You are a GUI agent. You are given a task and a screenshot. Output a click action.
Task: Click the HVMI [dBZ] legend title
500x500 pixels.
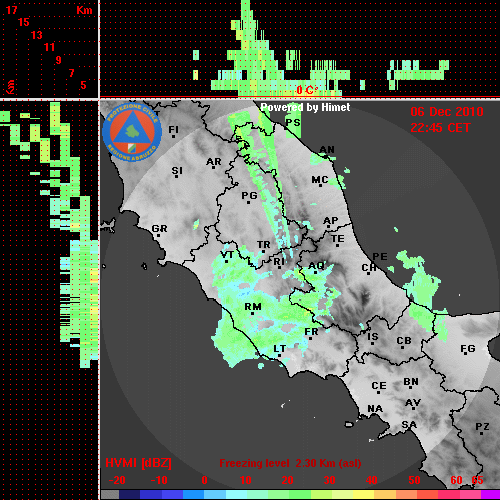pyautogui.click(x=138, y=463)
